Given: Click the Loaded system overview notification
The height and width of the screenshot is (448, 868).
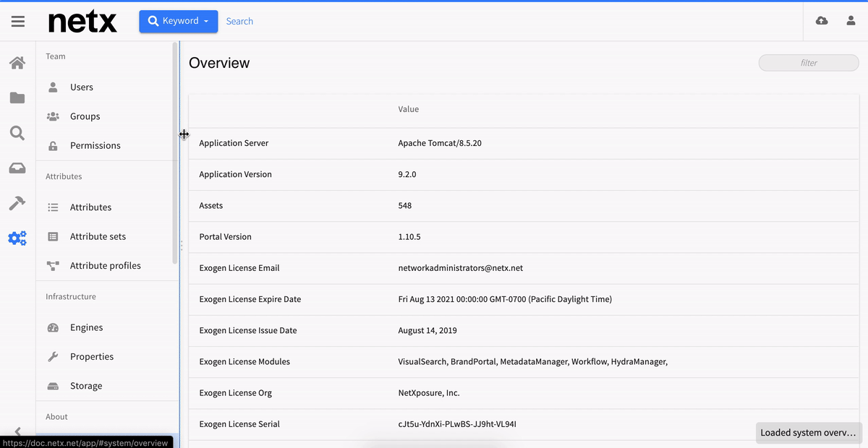Looking at the screenshot, I should [x=809, y=433].
